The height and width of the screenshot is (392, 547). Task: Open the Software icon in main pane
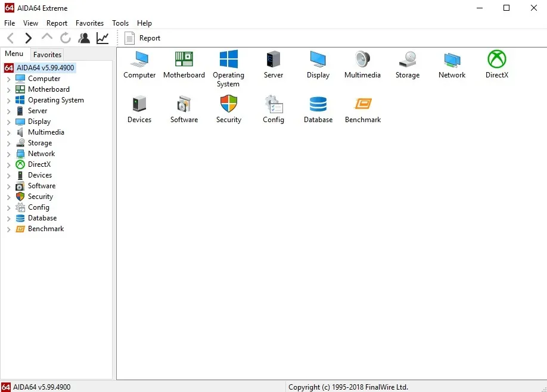point(184,104)
